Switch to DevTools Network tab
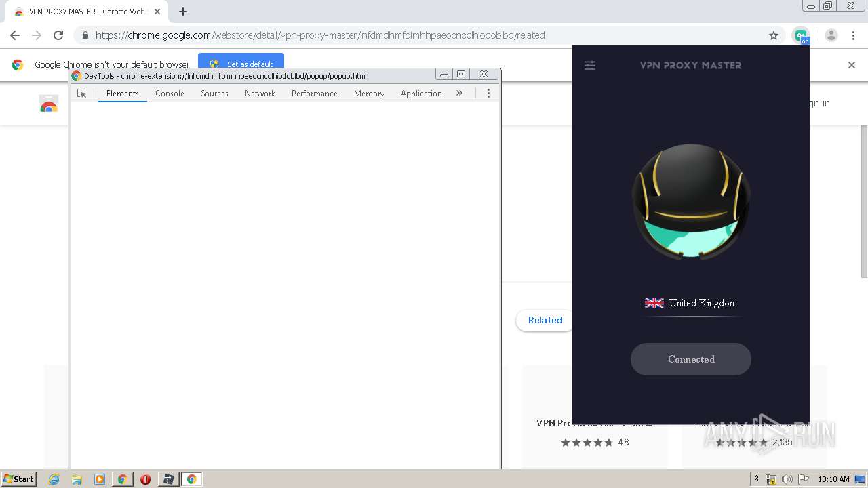 (x=260, y=94)
